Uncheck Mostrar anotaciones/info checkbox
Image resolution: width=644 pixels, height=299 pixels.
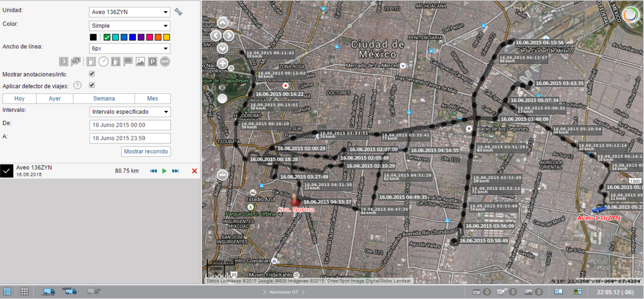(92, 74)
